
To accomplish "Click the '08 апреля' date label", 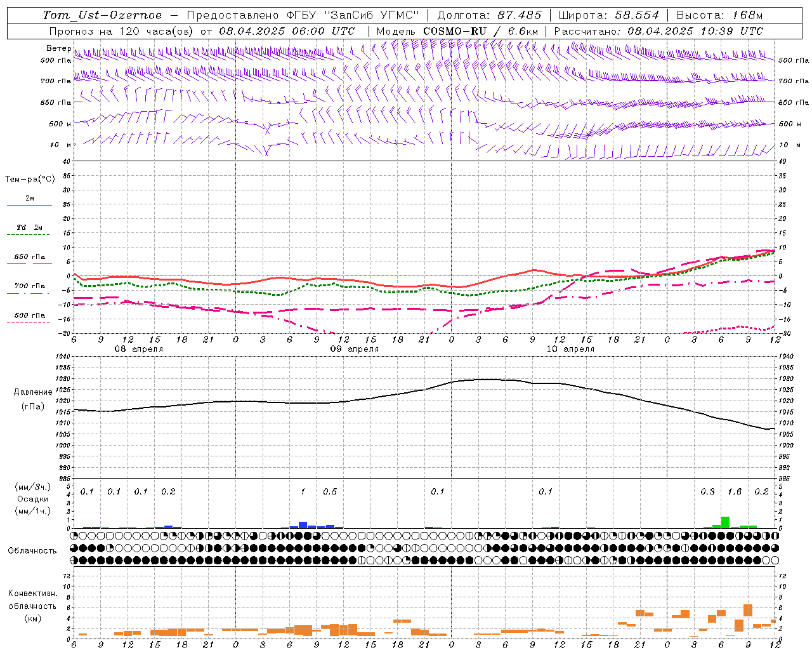I will click(x=138, y=349).
